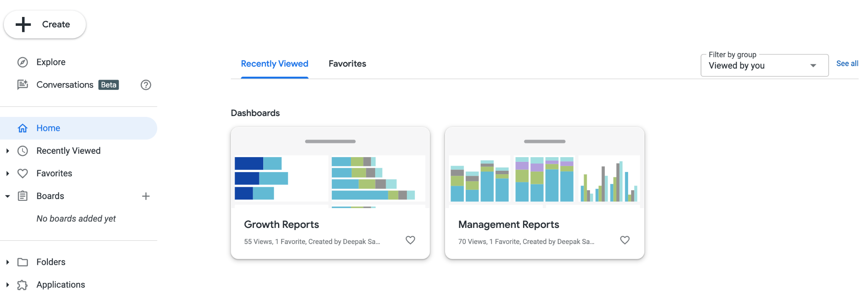The image size is (868, 308).
Task: Open the Folders sidebar icon
Action: click(x=23, y=262)
